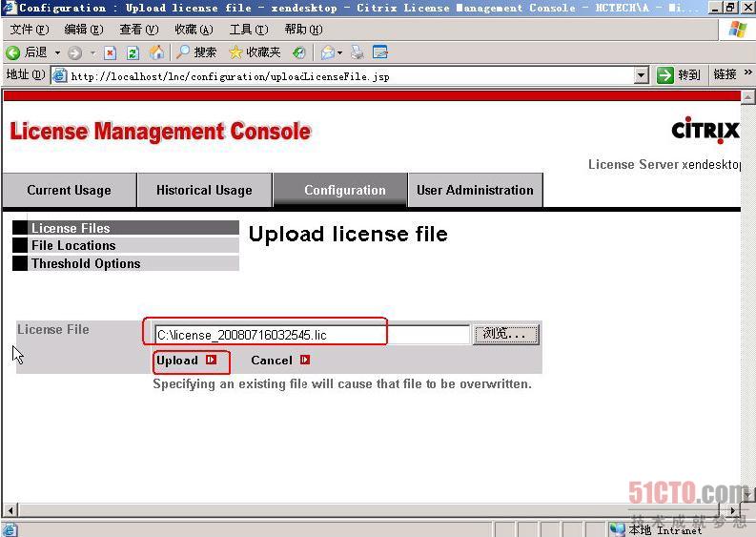Open the User Administration tab
The image size is (756, 537).
(476, 190)
